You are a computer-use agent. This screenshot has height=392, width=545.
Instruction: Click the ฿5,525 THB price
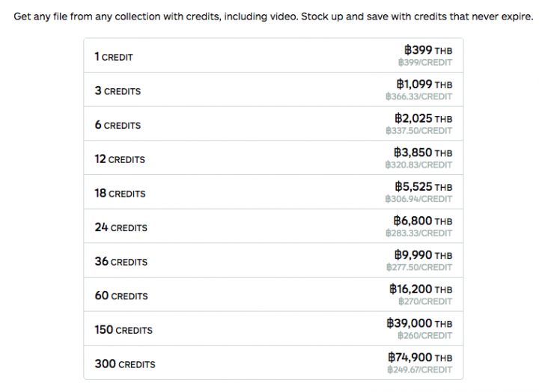click(x=424, y=187)
